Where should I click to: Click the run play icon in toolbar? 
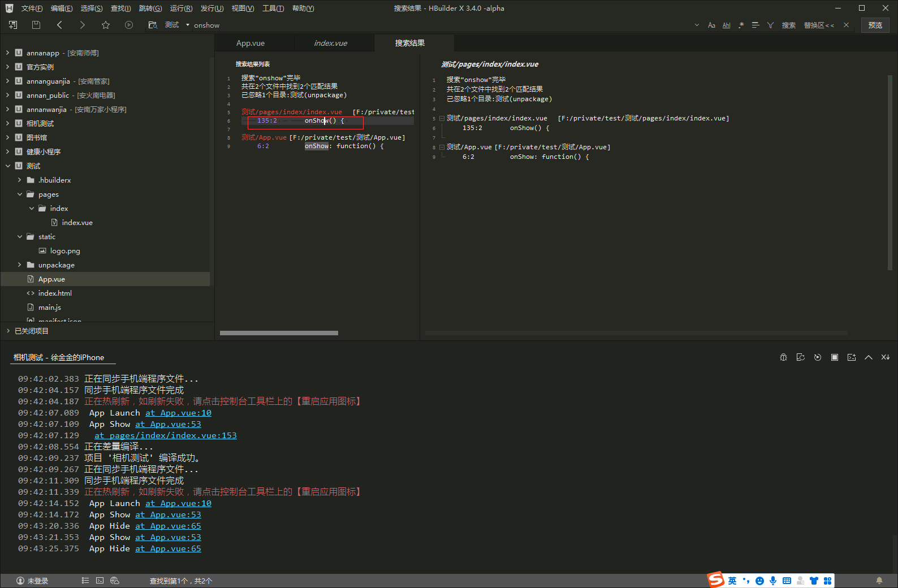(129, 25)
